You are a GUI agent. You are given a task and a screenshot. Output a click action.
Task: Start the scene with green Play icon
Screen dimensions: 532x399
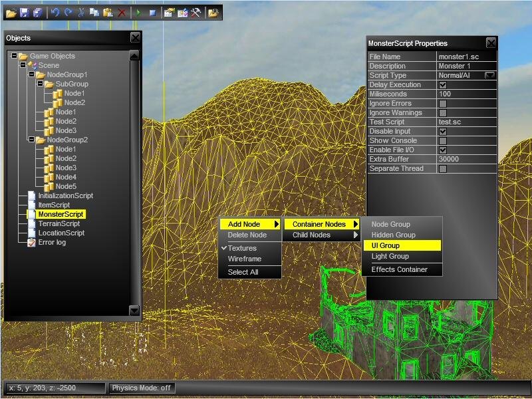click(138, 13)
